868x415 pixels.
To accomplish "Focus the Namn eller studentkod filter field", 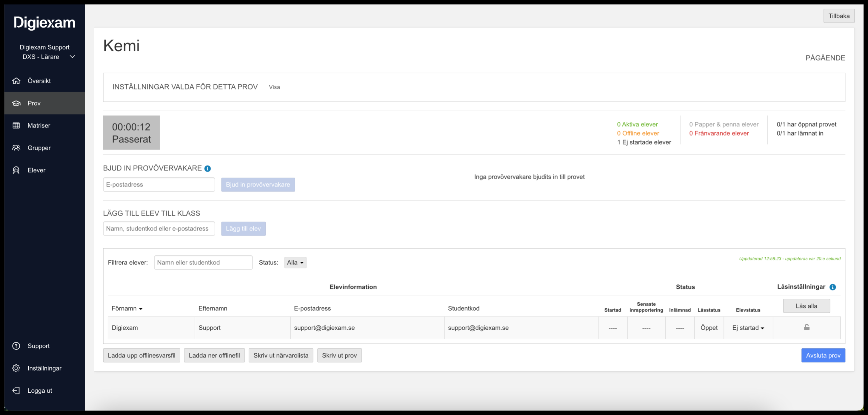I will [203, 263].
